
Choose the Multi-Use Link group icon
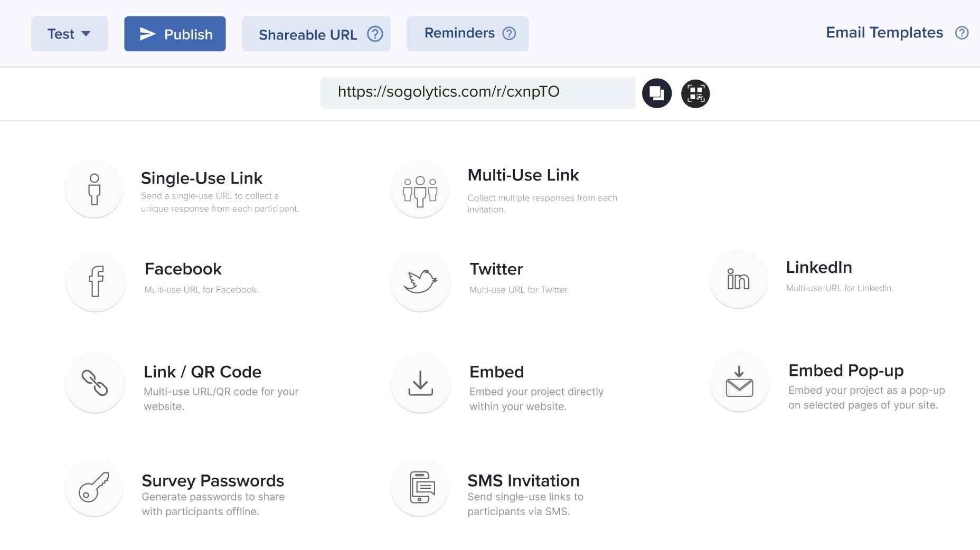coord(420,189)
